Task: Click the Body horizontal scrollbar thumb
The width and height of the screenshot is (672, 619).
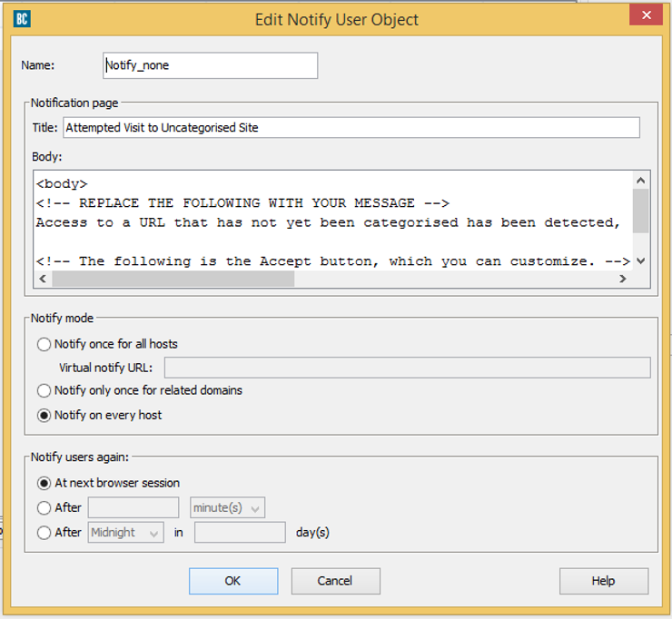Action: [173, 279]
